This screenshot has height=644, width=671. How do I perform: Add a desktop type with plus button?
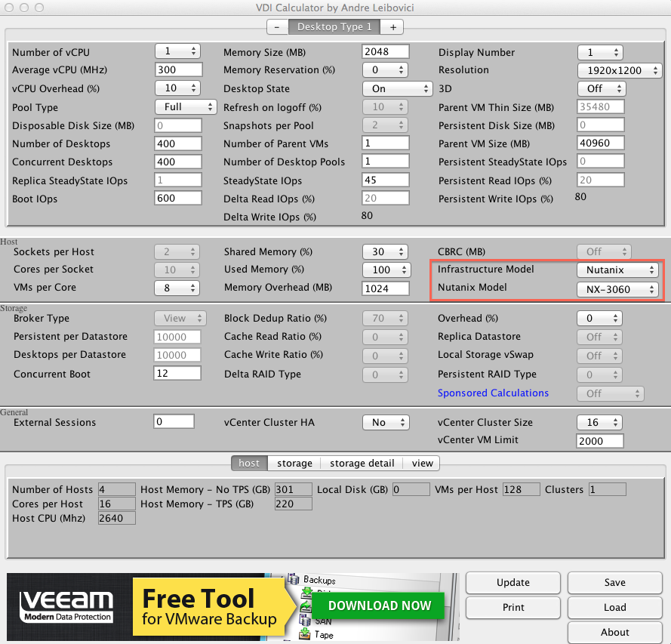392,27
